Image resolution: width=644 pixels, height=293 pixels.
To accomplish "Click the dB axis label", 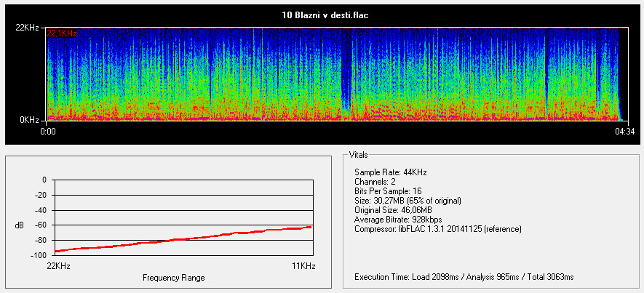I will [19, 225].
